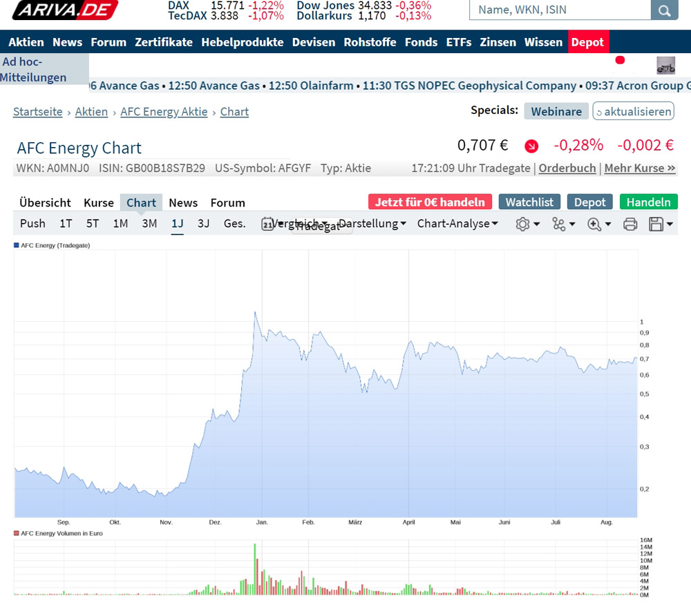Viewport: 691px width, 616px height.
Task: Open Ad hoc-Mitteilungen section
Action: (44, 69)
